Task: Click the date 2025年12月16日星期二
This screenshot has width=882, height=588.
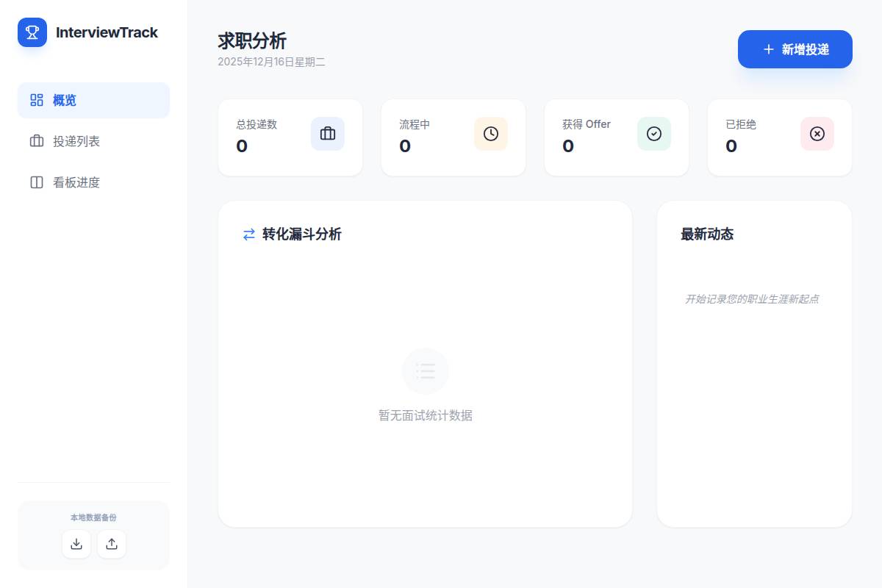Action: [x=271, y=62]
